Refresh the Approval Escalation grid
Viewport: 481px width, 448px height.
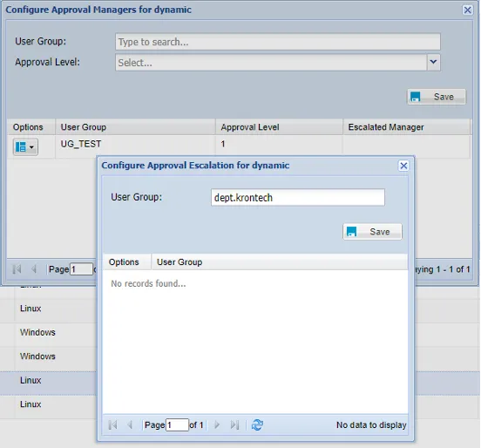pyautogui.click(x=257, y=425)
